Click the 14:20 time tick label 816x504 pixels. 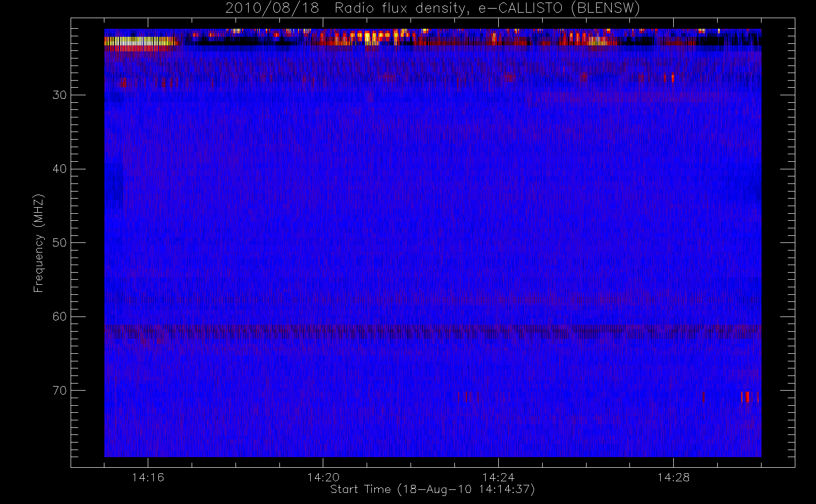323,477
